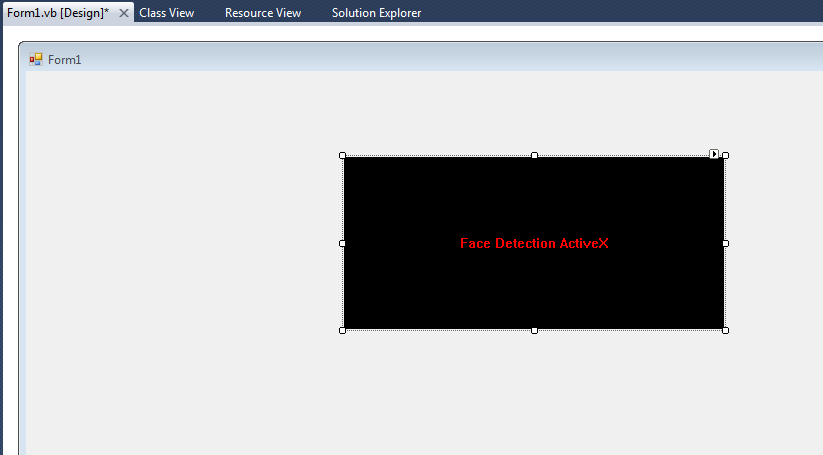Screen dimensions: 823x455
Task: Switch to the Resource View tab
Action: (x=263, y=13)
